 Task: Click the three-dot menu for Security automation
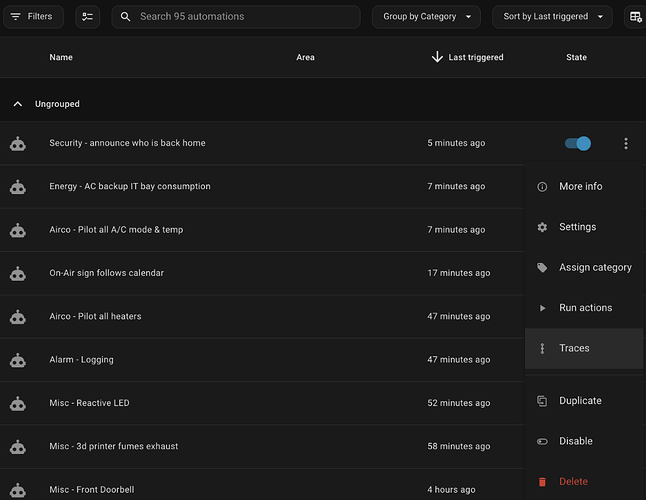point(626,144)
